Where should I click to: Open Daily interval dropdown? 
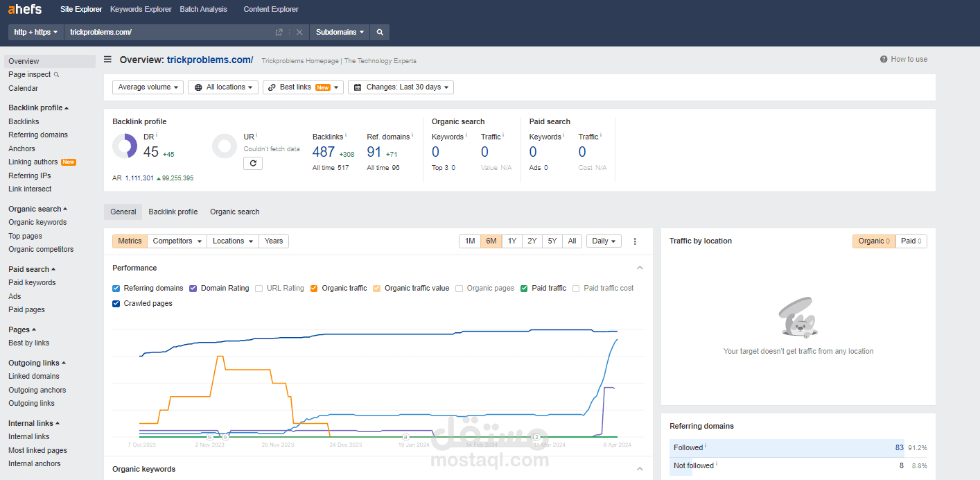tap(604, 241)
